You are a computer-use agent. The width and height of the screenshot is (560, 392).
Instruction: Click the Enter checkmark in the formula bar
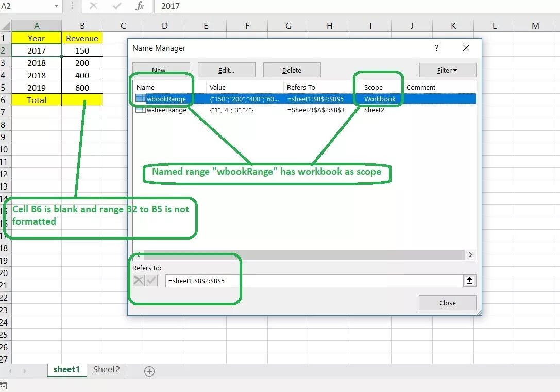coord(115,7)
